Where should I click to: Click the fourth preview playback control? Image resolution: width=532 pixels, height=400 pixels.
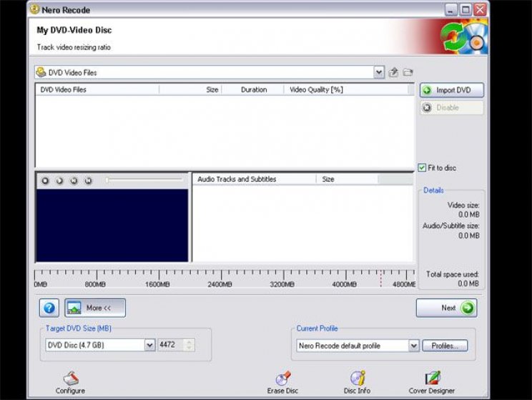tap(88, 180)
